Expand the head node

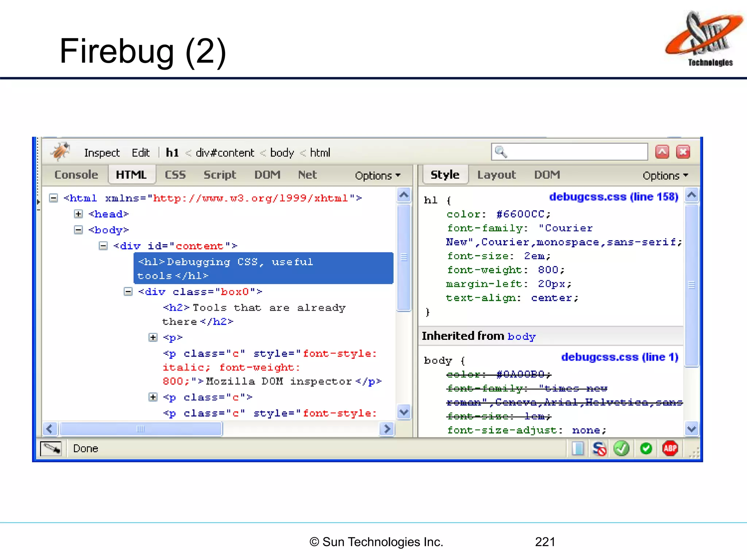pyautogui.click(x=78, y=214)
